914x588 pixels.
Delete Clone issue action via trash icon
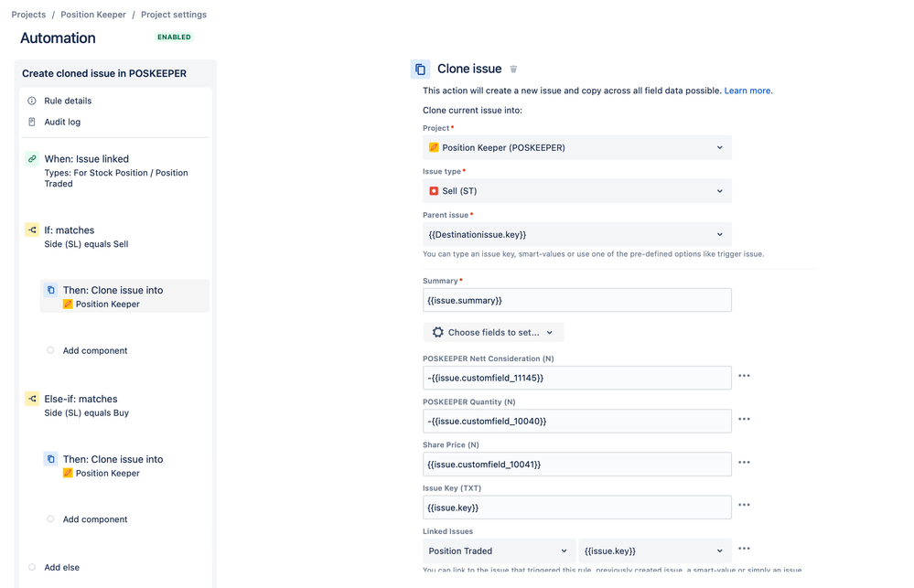pyautogui.click(x=513, y=69)
